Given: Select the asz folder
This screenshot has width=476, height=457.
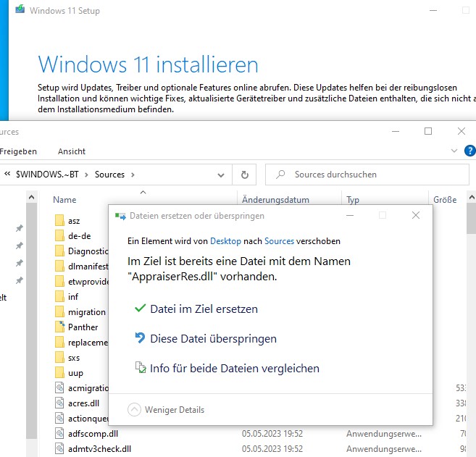Looking at the screenshot, I should point(74,221).
